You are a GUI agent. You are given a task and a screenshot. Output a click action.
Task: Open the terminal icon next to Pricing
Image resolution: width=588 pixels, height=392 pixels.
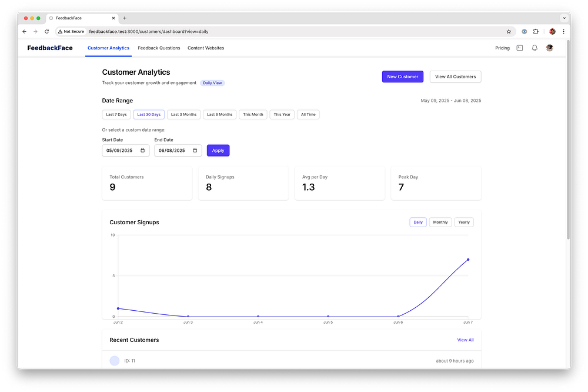click(x=519, y=48)
